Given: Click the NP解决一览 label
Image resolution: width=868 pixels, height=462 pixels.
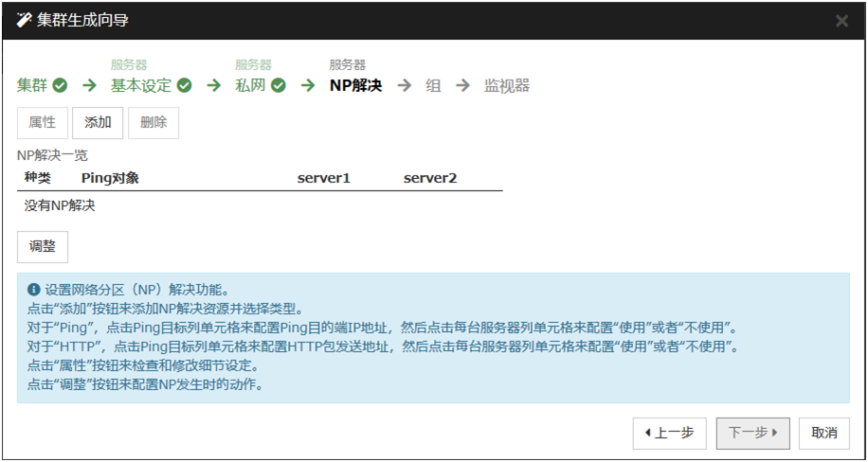Looking at the screenshot, I should (x=52, y=155).
